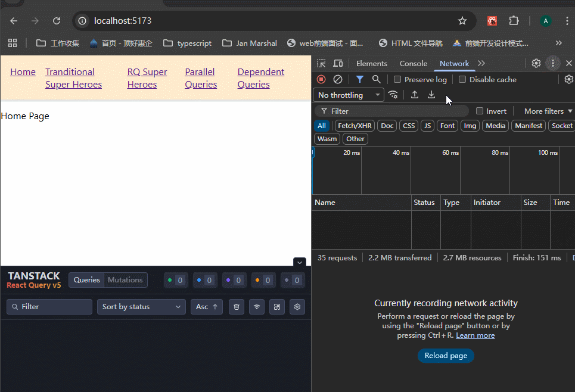
Task: Stop recording network log
Action: 321,79
